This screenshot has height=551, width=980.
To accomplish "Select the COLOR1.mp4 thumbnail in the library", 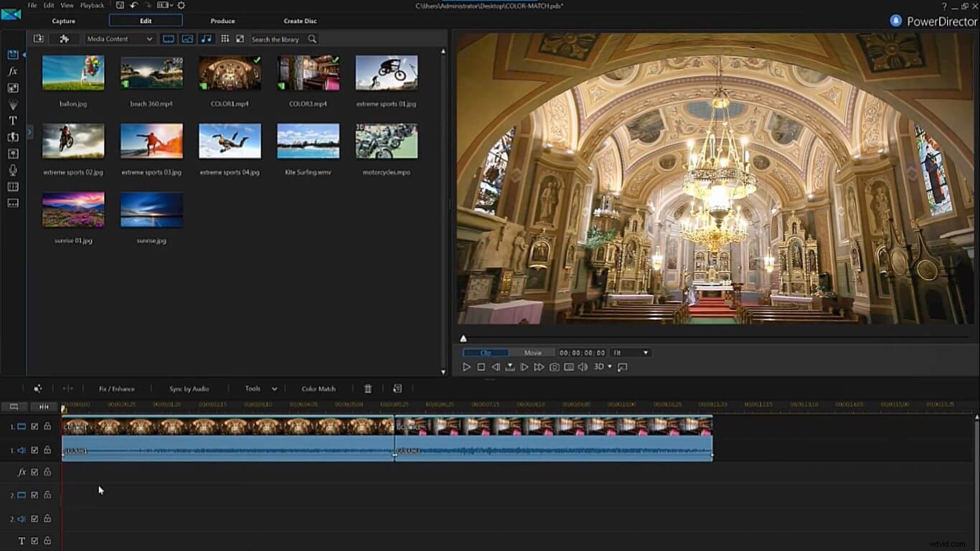I will (x=229, y=72).
